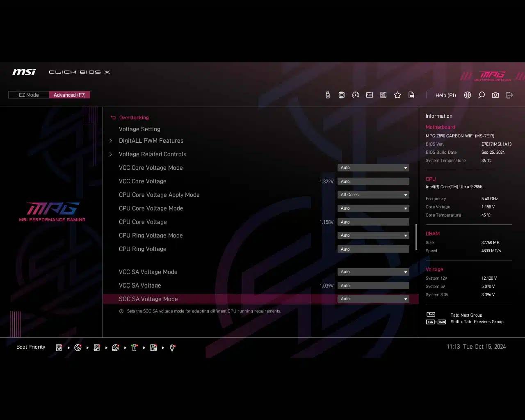Click the 1.322V VCC Core reading

tap(326, 181)
